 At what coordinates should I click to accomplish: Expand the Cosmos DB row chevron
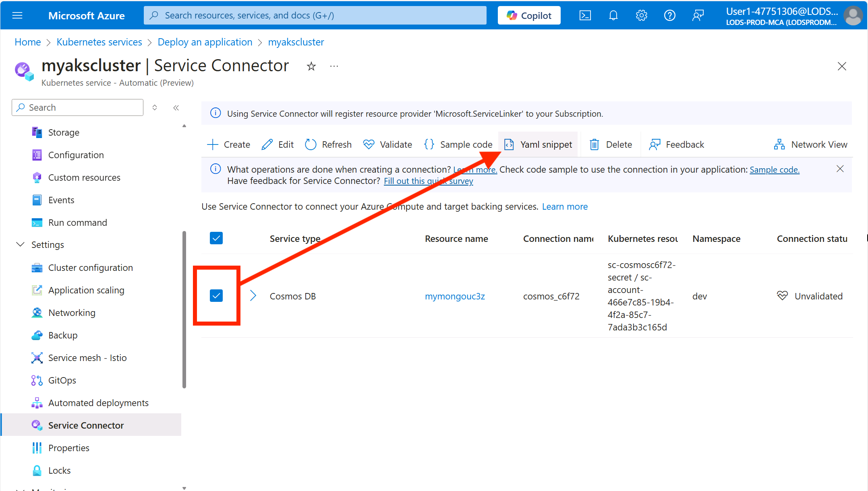[253, 296]
